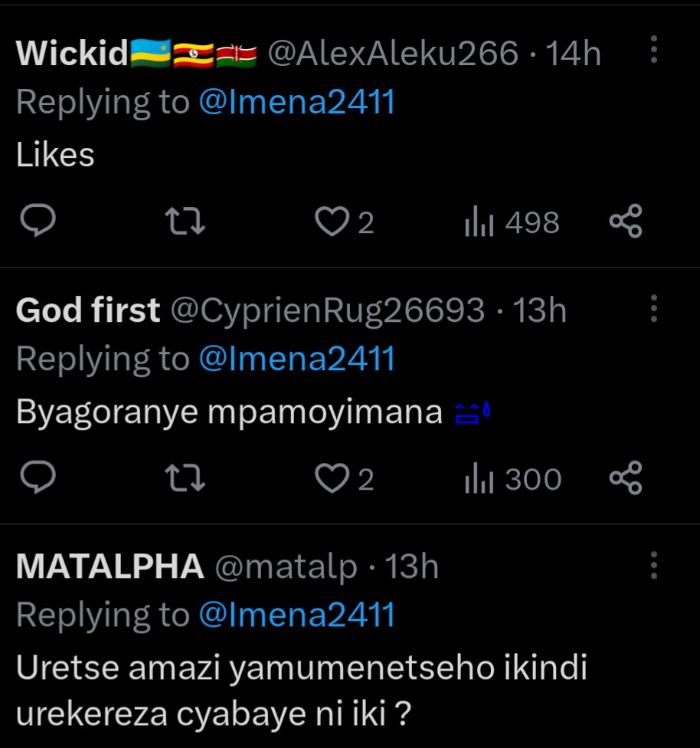Like the tweet by @AlexAleku266
Viewport: 700px width, 748px height.
[x=331, y=222]
